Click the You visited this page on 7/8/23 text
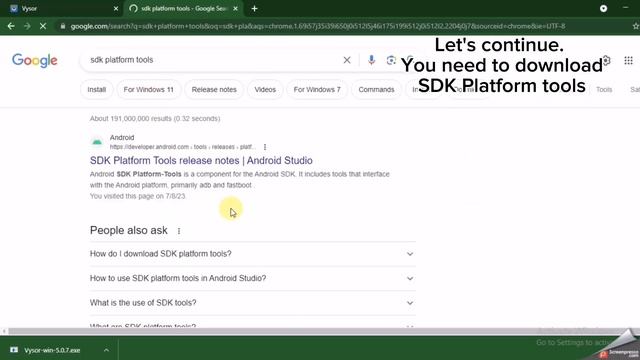The width and height of the screenshot is (640, 360). tap(138, 196)
